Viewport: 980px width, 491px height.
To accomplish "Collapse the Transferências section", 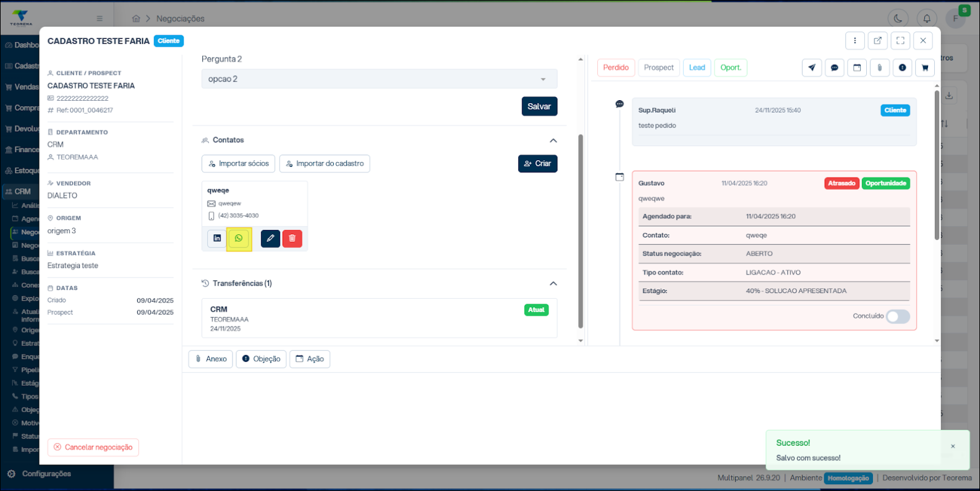I will click(553, 284).
